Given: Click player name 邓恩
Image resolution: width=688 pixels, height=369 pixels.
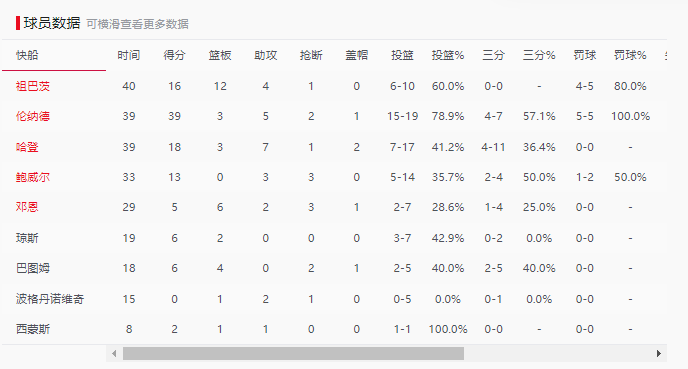Looking at the screenshot, I should (27, 207).
